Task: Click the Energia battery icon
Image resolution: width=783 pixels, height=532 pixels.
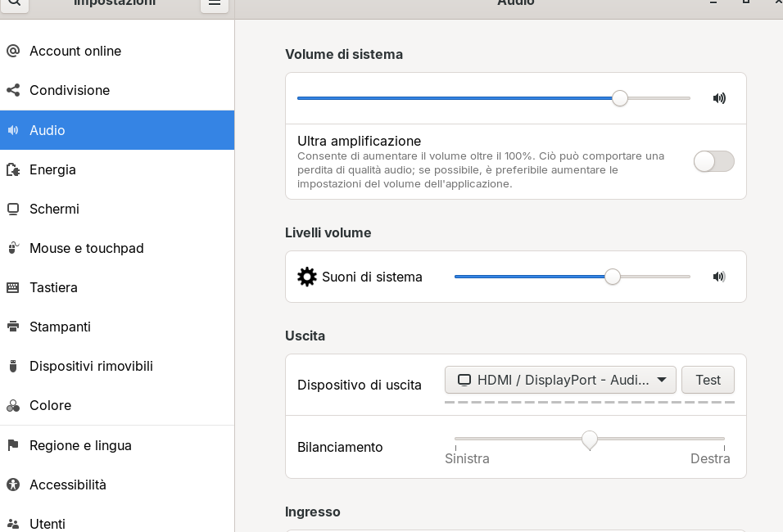Action: tap(13, 169)
